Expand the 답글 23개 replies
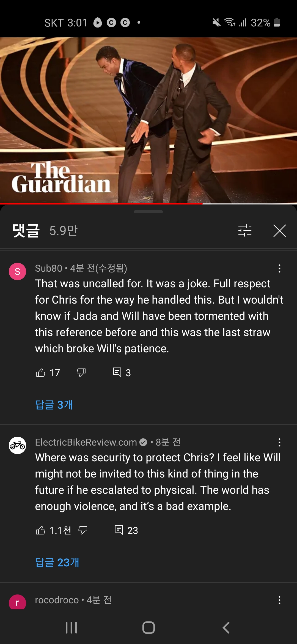 pos(57,563)
